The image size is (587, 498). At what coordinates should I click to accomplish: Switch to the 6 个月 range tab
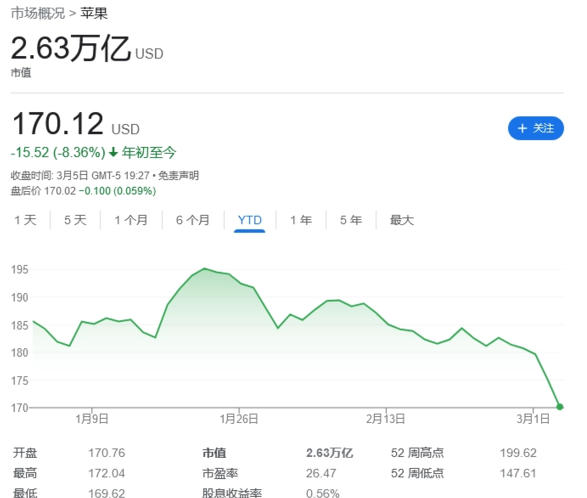coord(193,220)
